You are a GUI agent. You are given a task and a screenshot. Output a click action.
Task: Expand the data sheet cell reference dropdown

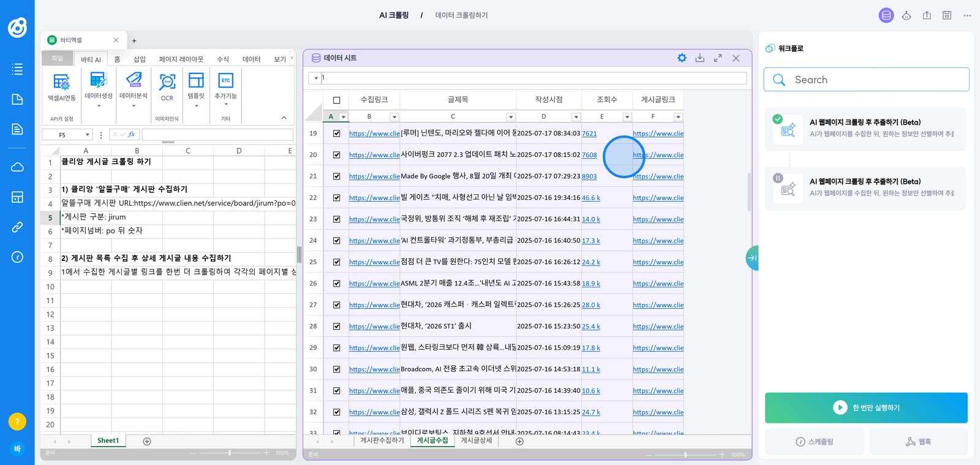pos(316,78)
